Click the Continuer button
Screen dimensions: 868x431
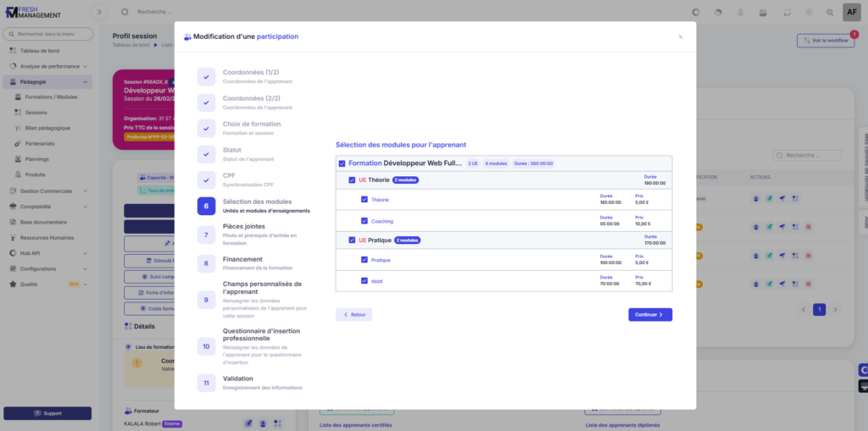[x=650, y=315]
